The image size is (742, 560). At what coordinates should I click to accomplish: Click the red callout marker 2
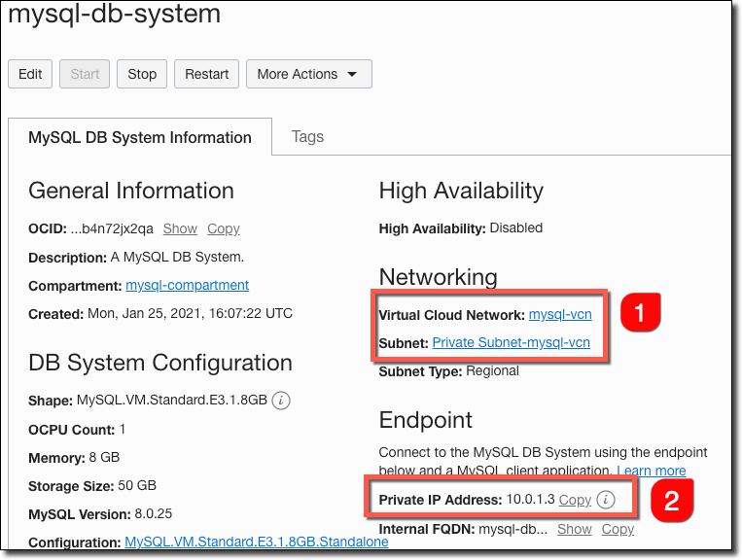(671, 500)
